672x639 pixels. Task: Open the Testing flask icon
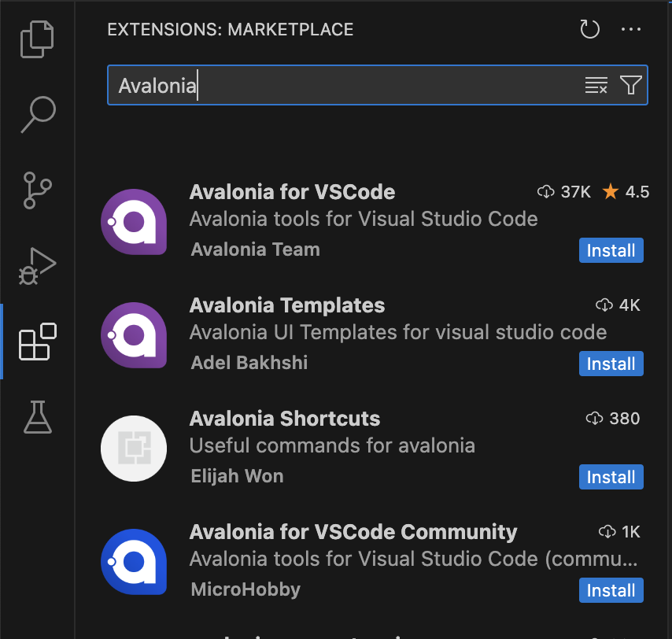point(38,417)
